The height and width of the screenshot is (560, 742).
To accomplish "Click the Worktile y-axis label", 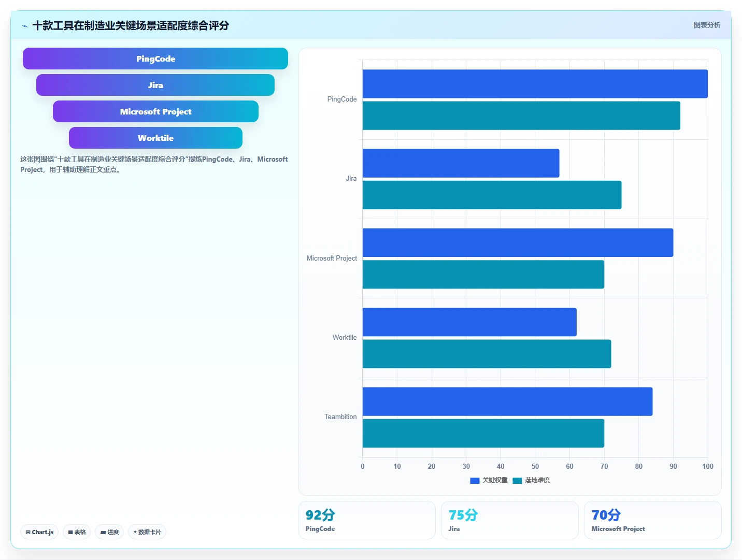I will pyautogui.click(x=345, y=337).
